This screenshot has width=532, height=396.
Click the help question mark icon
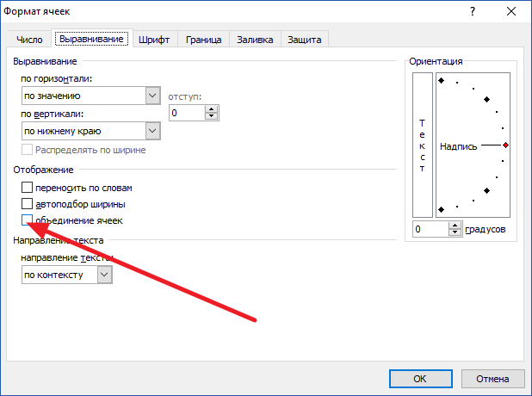(x=472, y=13)
